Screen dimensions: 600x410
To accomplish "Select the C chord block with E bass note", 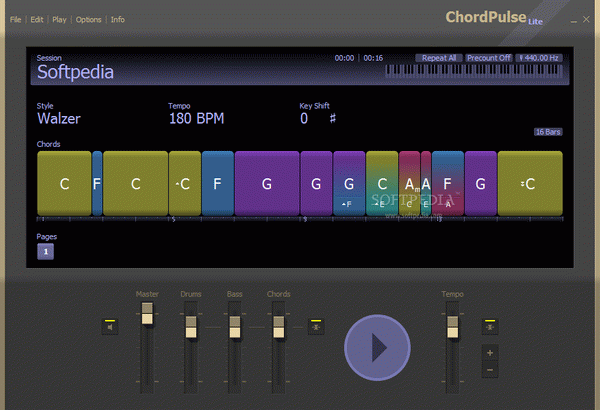I will coord(382,183).
